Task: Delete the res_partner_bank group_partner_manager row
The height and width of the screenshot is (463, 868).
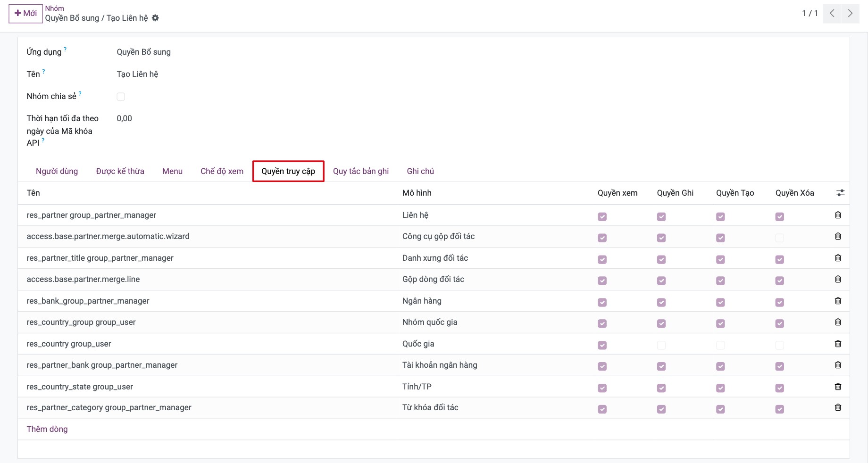Action: pyautogui.click(x=838, y=365)
